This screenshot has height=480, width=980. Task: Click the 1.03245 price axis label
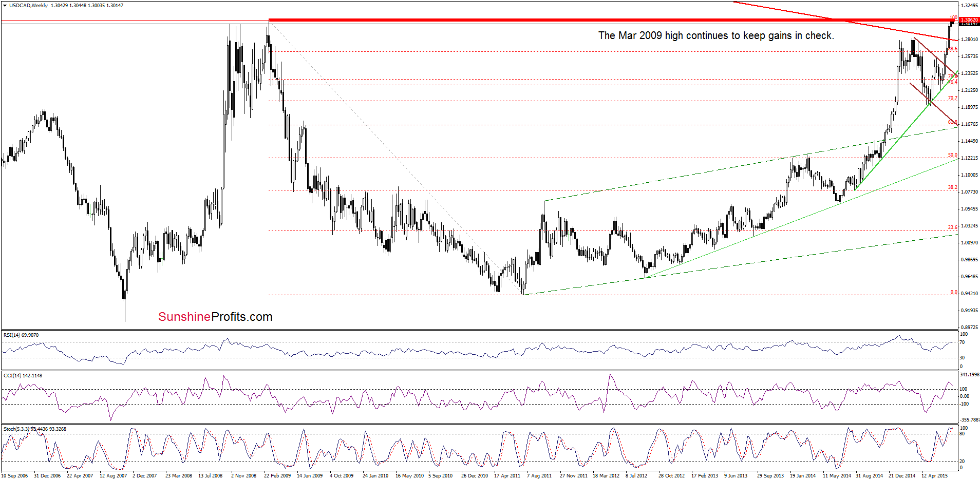coord(969,226)
